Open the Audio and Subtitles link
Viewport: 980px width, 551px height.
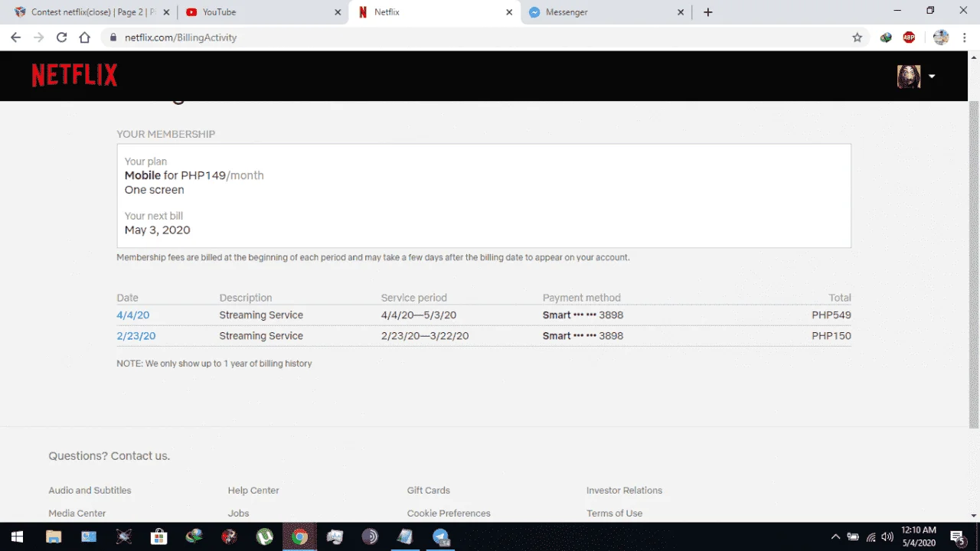click(90, 491)
